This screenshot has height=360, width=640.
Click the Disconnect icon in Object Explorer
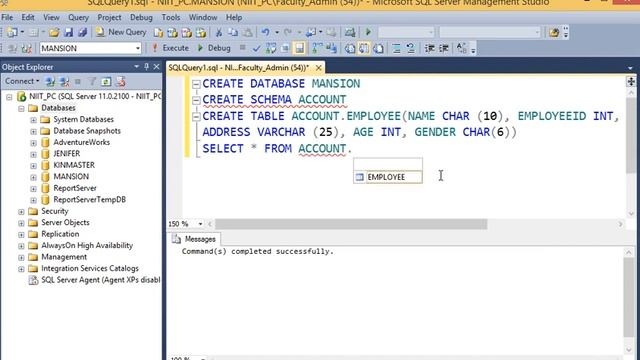(64, 82)
